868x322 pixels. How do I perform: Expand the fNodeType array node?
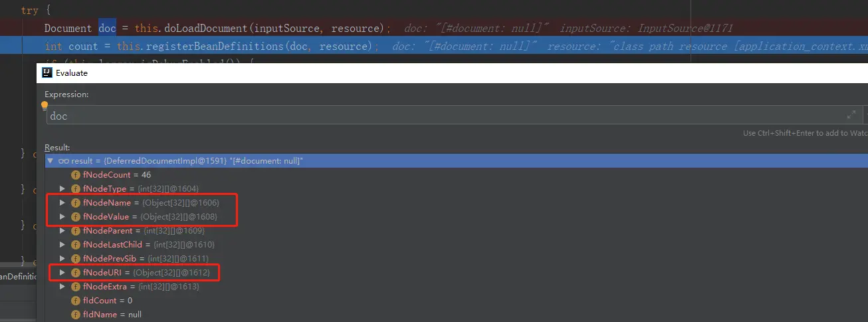[62, 189]
